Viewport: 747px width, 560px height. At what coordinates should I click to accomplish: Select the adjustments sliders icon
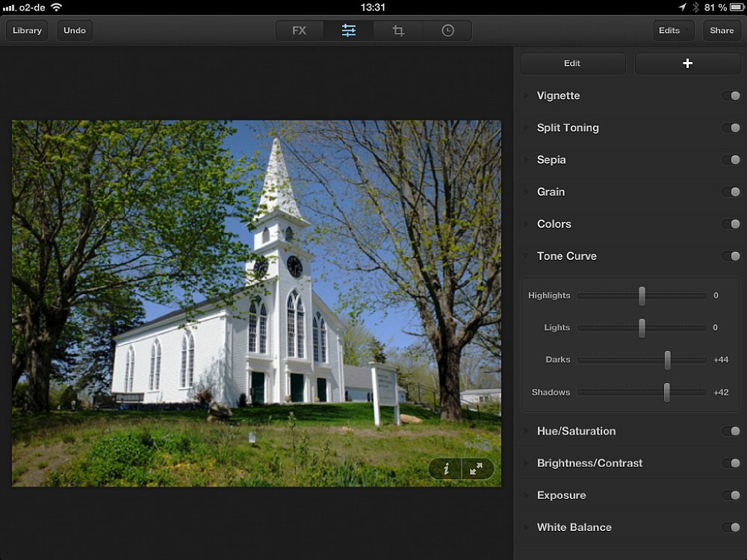pos(349,31)
